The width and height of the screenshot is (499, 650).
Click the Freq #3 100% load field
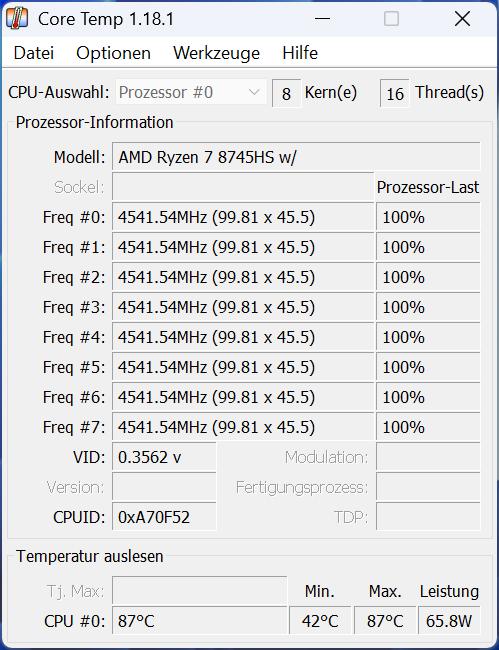tap(428, 307)
